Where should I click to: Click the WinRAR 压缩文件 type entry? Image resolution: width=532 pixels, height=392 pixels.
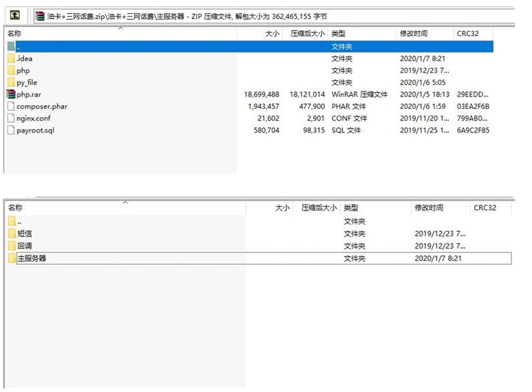point(359,94)
